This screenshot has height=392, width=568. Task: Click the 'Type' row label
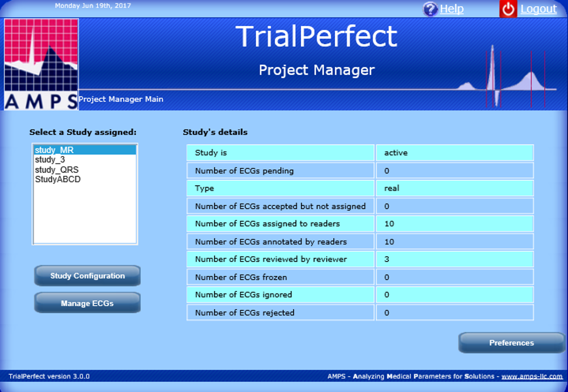click(x=204, y=188)
